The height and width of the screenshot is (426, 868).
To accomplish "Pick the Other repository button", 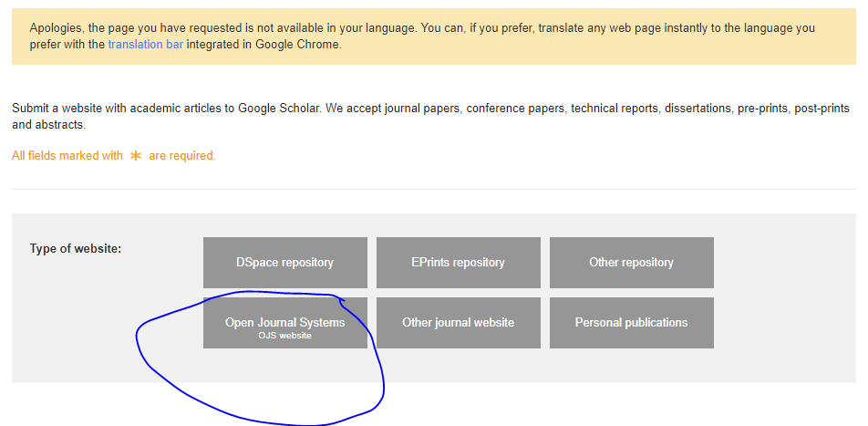I will (x=631, y=263).
